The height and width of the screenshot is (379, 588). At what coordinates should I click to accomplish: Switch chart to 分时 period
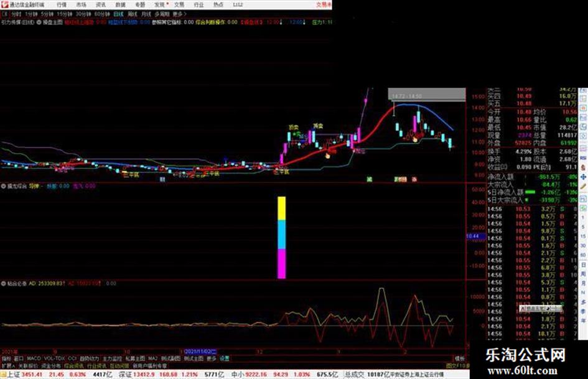coord(16,14)
